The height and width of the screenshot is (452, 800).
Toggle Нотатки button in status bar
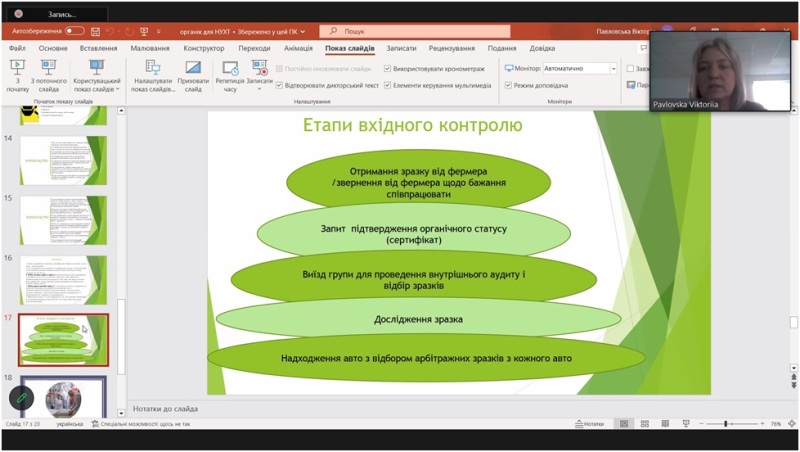coord(589,424)
